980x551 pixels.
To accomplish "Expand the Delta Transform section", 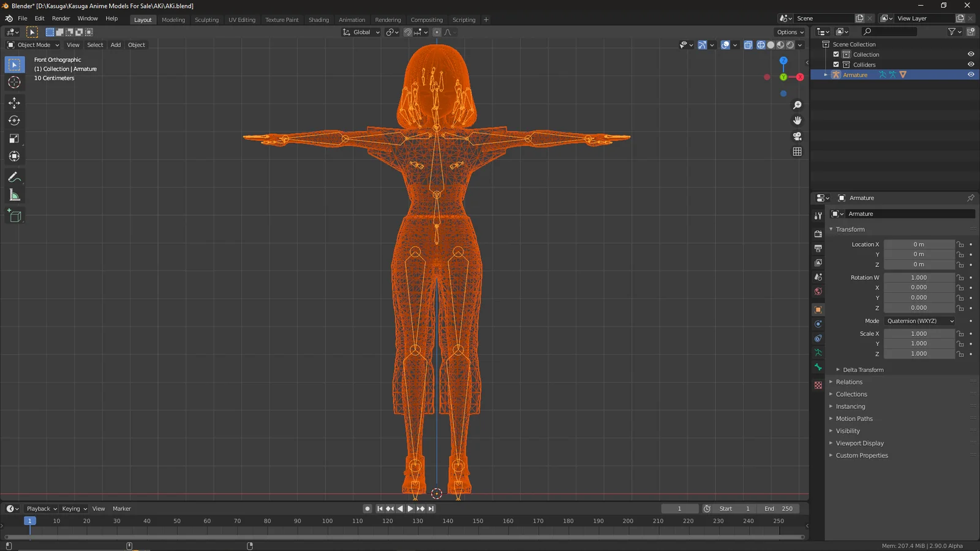I will (x=861, y=369).
